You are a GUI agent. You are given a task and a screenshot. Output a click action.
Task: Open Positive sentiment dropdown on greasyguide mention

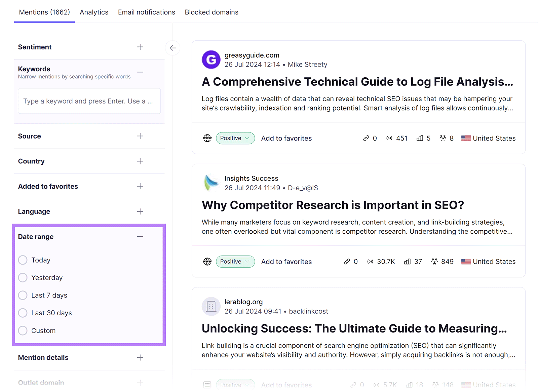235,138
